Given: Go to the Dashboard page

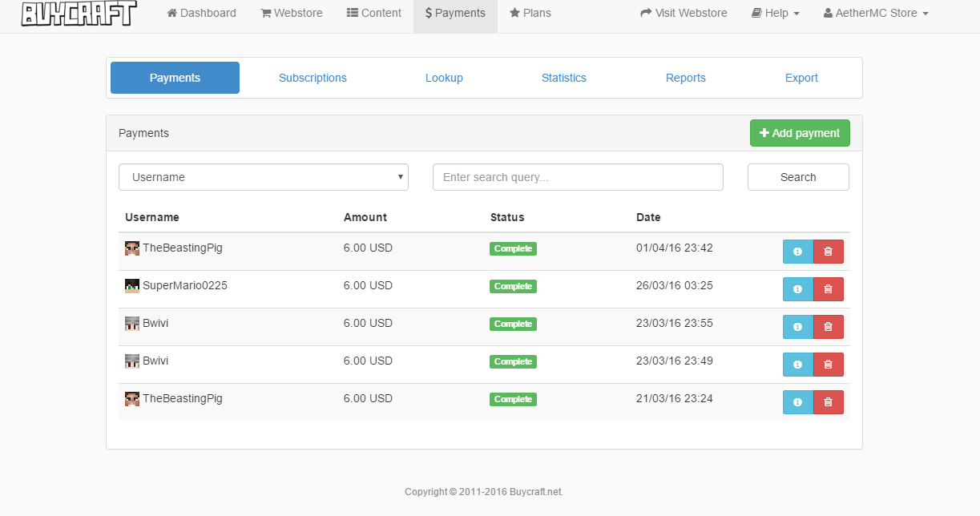Looking at the screenshot, I should coord(201,13).
